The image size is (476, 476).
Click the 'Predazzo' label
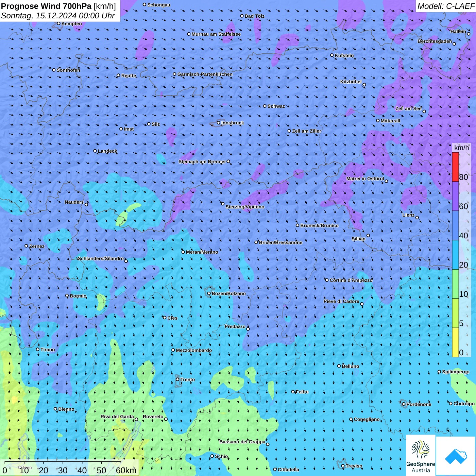pos(235,326)
